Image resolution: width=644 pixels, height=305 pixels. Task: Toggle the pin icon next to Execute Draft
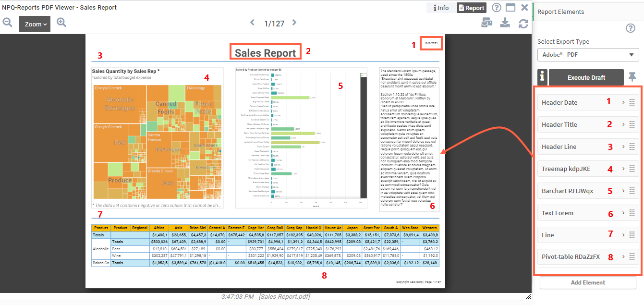(632, 77)
